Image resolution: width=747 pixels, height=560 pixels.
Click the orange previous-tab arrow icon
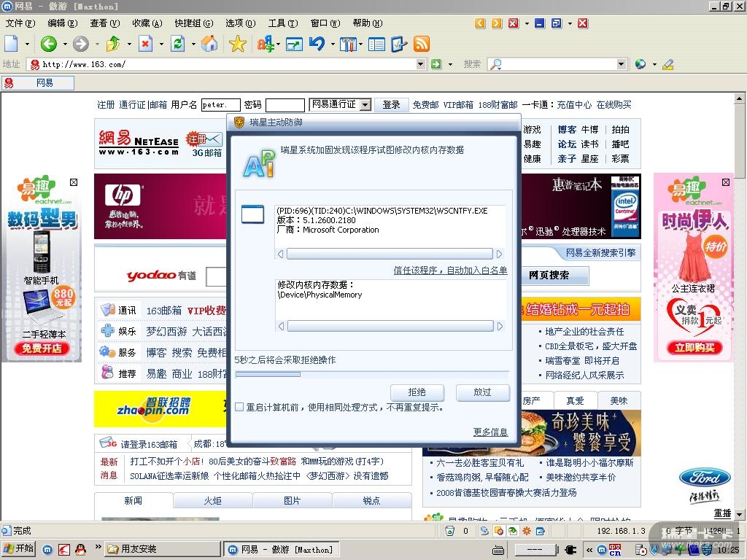(x=480, y=23)
